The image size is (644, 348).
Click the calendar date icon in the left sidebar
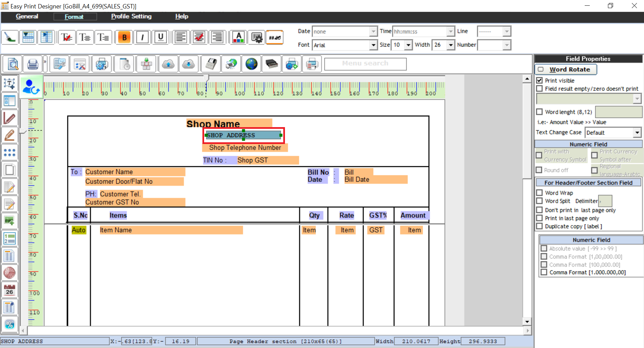[10, 289]
